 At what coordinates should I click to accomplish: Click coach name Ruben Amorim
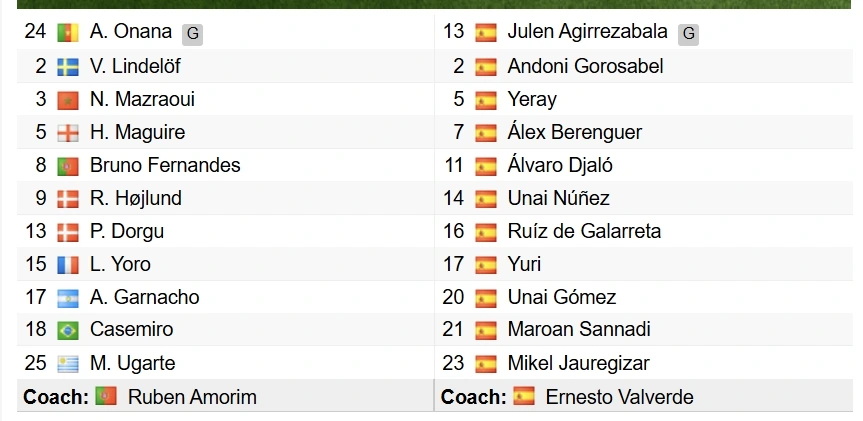coord(192,397)
